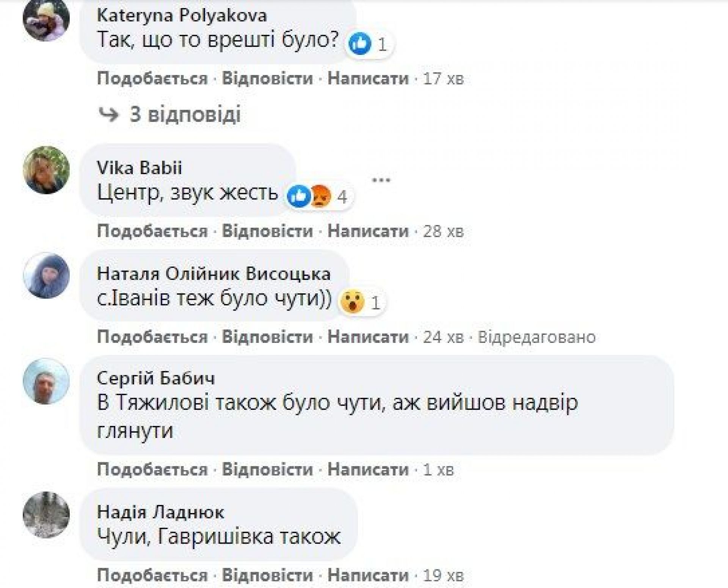Screen dimensions: 728x588
Task: Click the like reaction on Kateryna's comment
Action: [359, 44]
